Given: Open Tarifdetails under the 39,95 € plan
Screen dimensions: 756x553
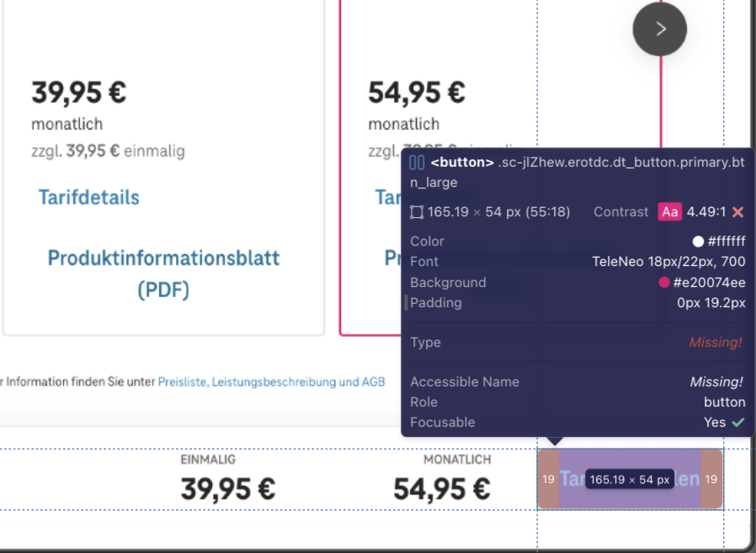Looking at the screenshot, I should click(88, 197).
